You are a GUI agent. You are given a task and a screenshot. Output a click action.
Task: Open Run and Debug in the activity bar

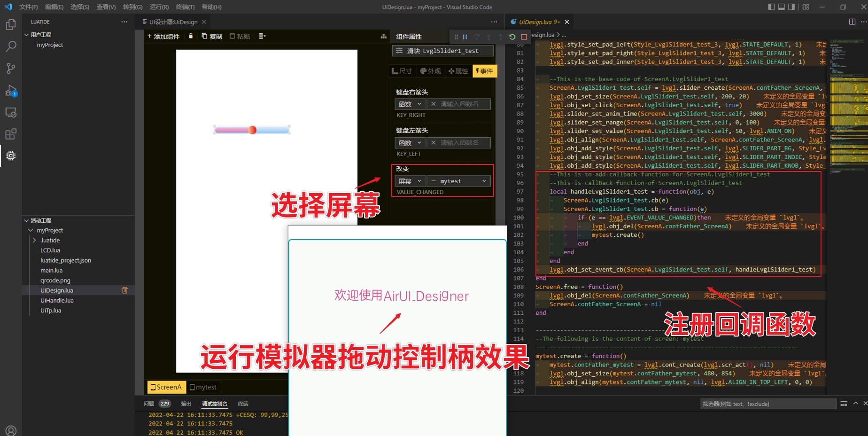10,91
